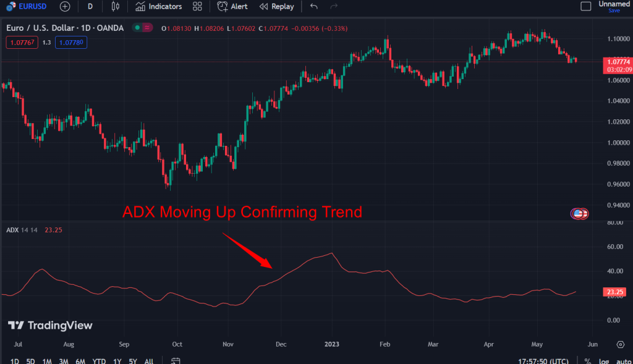Screen dimensions: 633x364
Task: Open the go to date calendar icon
Action: tap(176, 360)
